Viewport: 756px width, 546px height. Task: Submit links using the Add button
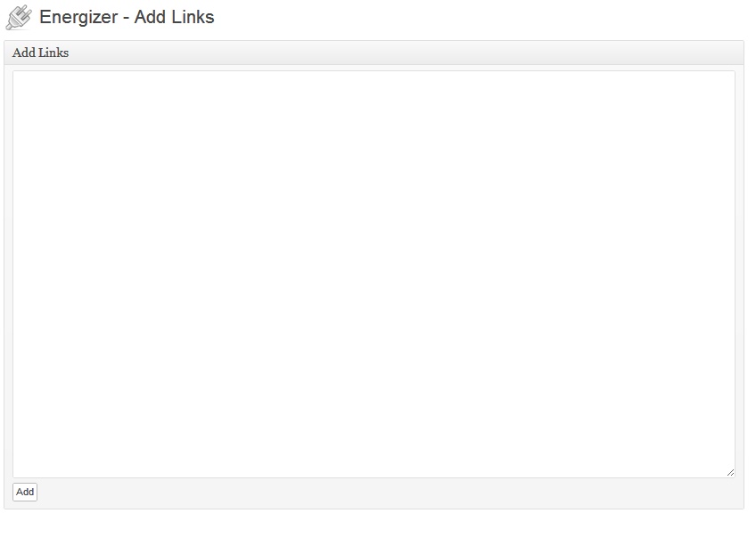(25, 492)
